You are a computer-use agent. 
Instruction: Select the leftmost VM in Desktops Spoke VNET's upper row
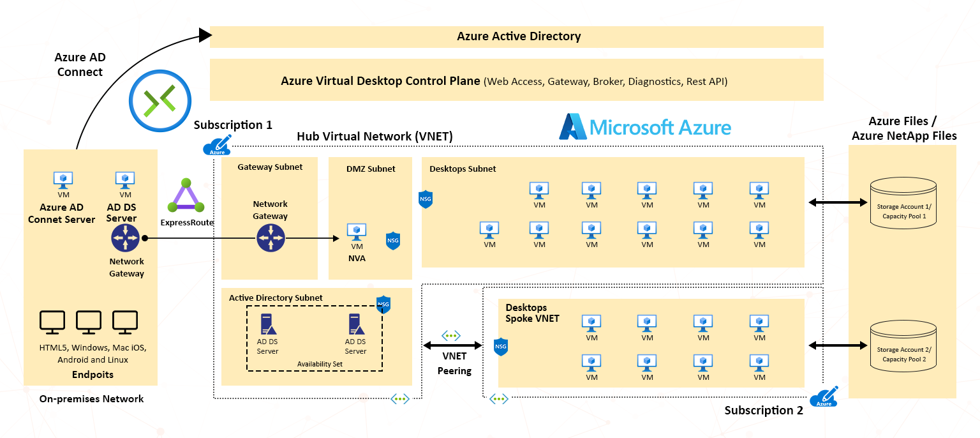(x=591, y=323)
